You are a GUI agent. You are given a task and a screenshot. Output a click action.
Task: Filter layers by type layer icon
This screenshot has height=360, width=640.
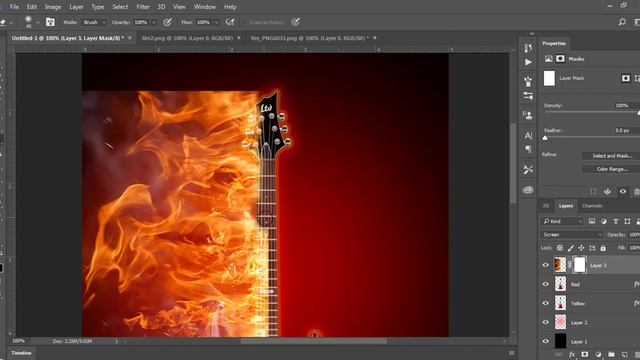tap(616, 221)
